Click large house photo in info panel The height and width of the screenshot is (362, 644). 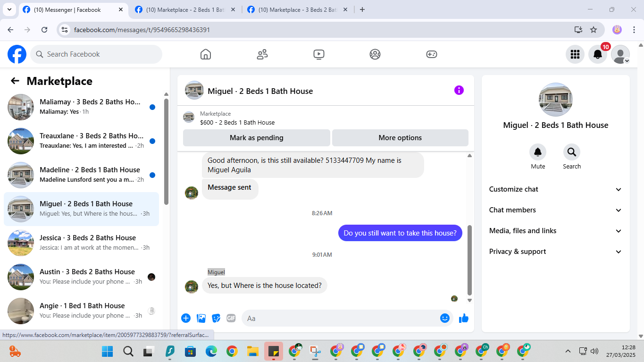(x=556, y=100)
